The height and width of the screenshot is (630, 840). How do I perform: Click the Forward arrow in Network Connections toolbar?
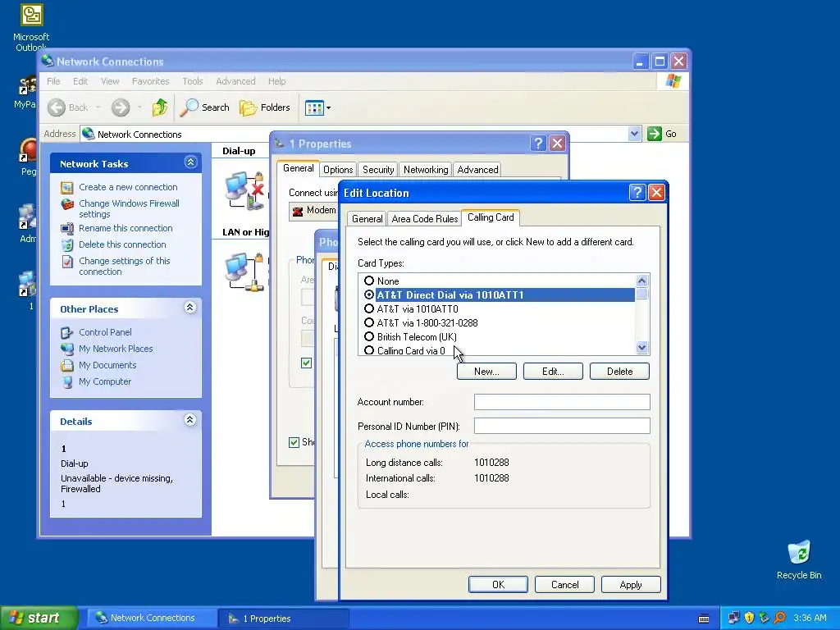[121, 107]
